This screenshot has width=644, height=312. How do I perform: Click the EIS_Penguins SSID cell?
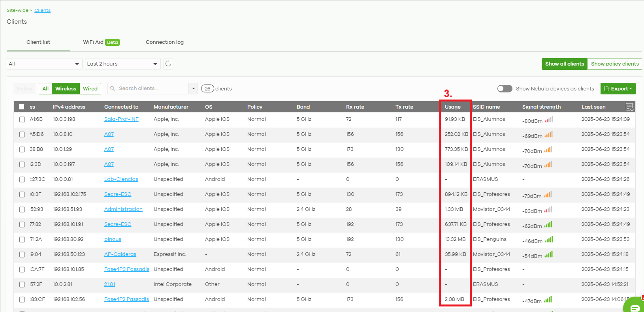tap(490, 239)
